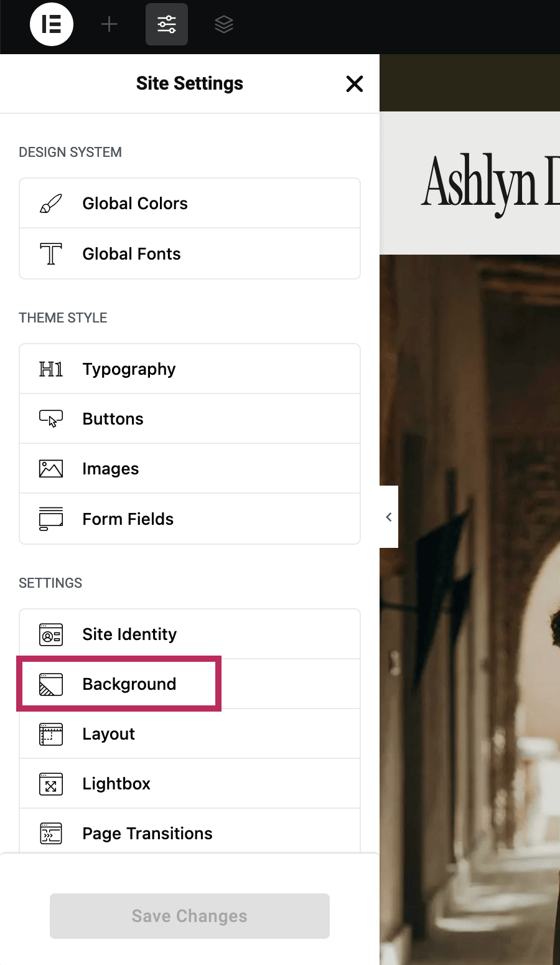Screen dimensions: 560x965
Task: Select the Site Settings sliders icon
Action: (166, 24)
